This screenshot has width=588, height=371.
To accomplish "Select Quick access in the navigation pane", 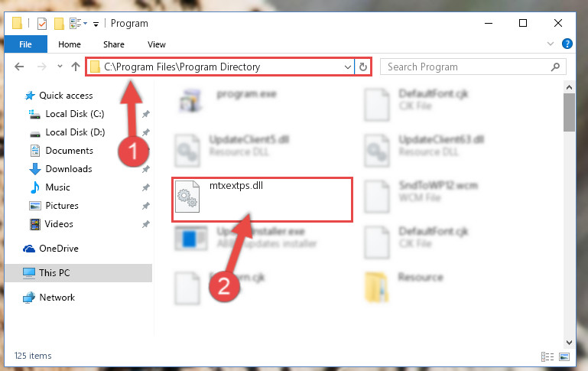I will point(66,96).
